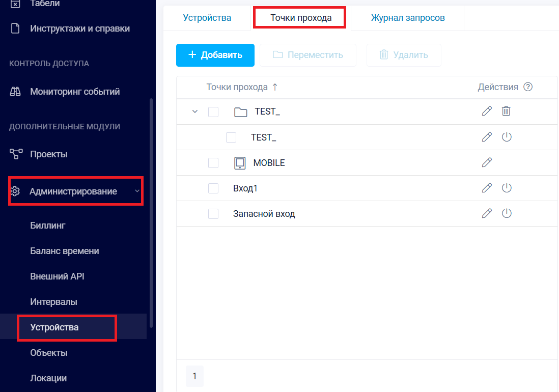
Task: Click power icon on nested TEST_ item
Action: pos(506,137)
